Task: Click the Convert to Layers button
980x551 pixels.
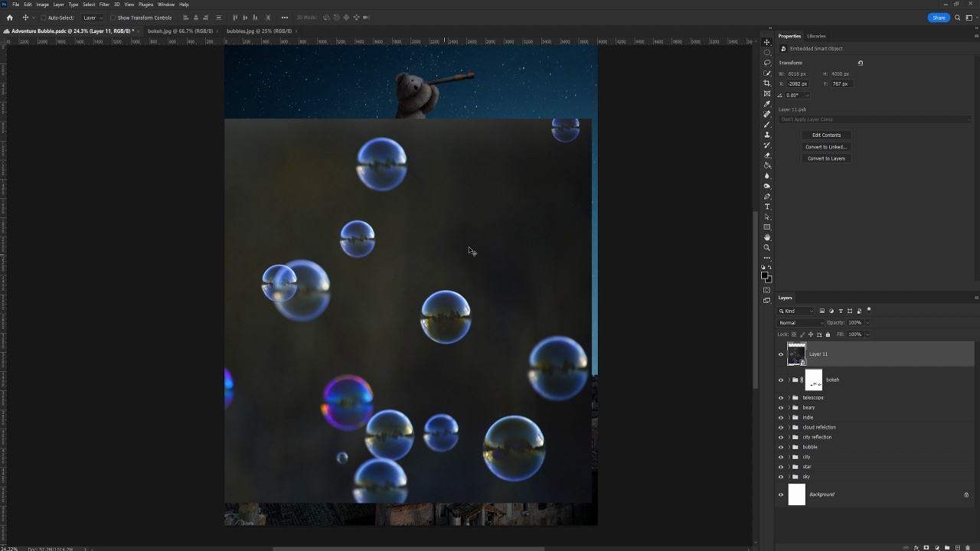Action: (x=826, y=158)
